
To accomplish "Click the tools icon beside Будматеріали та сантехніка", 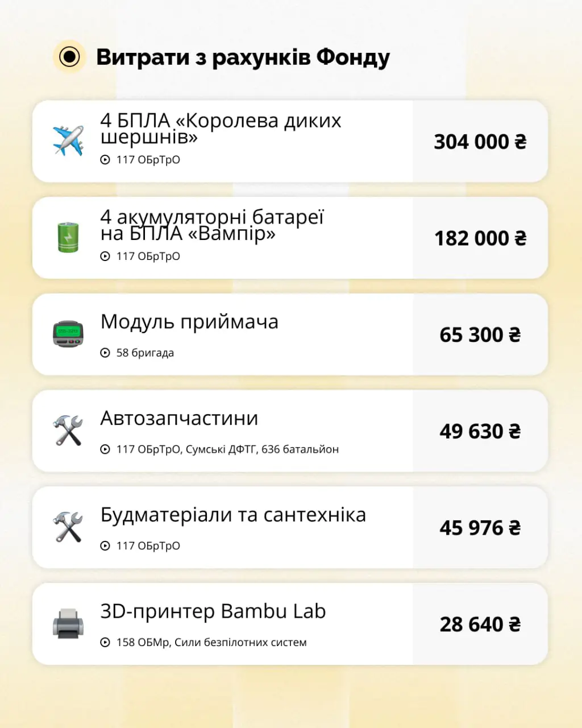I will point(68,527).
